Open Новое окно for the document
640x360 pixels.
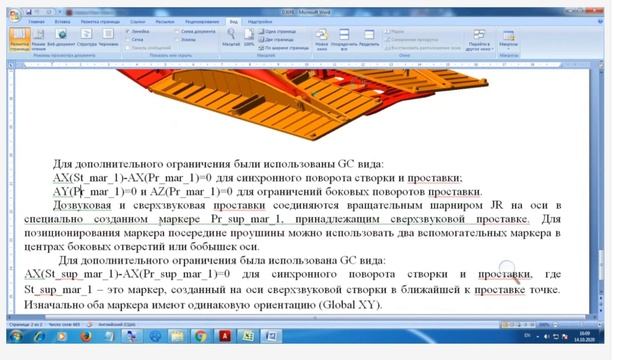pos(322,39)
